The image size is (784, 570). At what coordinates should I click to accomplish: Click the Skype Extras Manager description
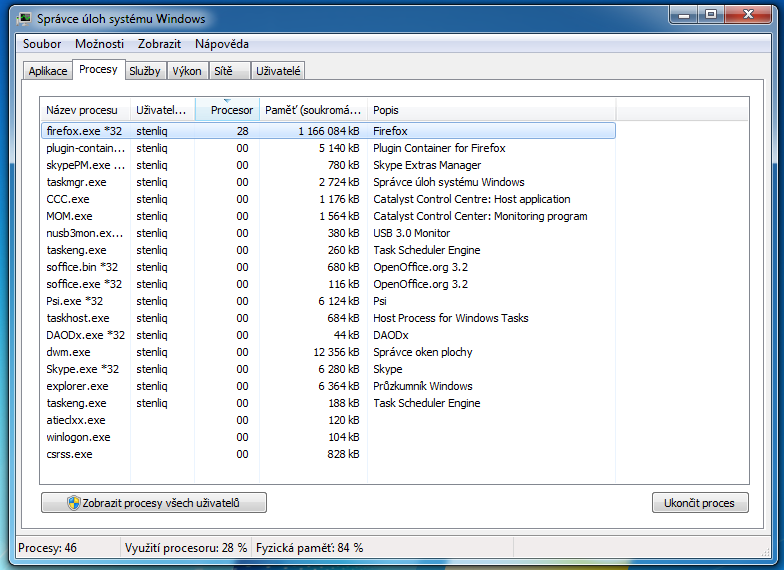(427, 165)
